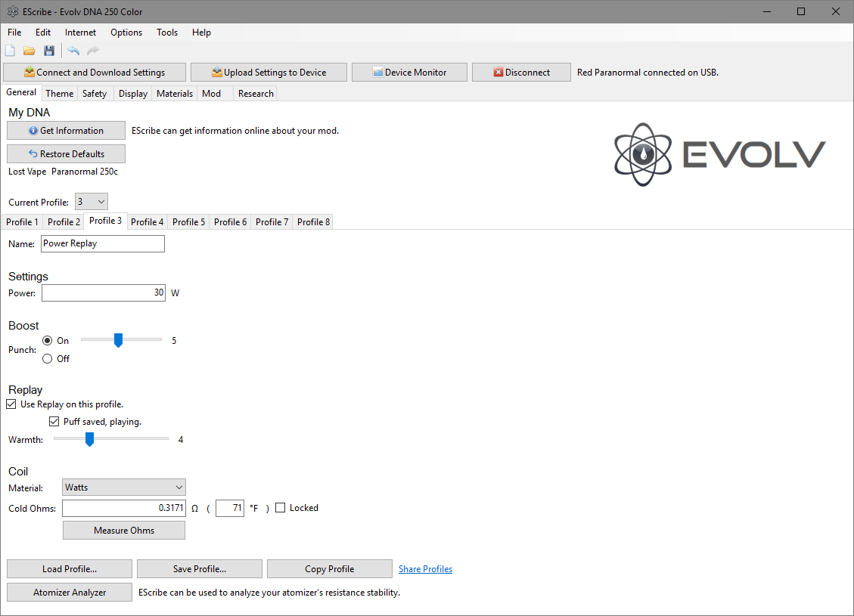Click the Replay Warmth slider handle
Image resolution: width=854 pixels, height=616 pixels.
89,439
